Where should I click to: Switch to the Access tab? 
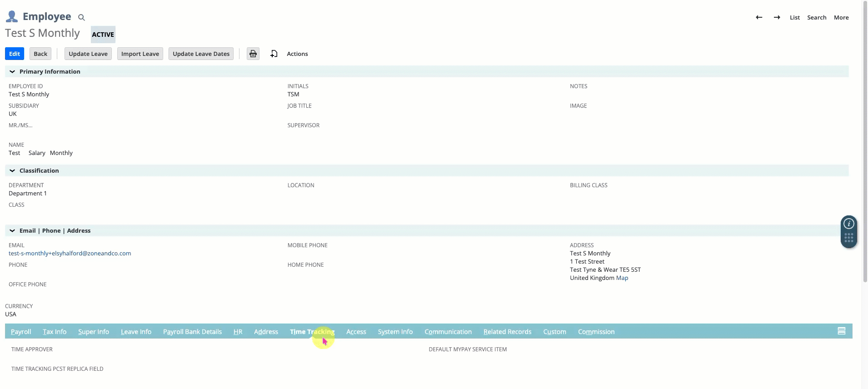coord(356,332)
